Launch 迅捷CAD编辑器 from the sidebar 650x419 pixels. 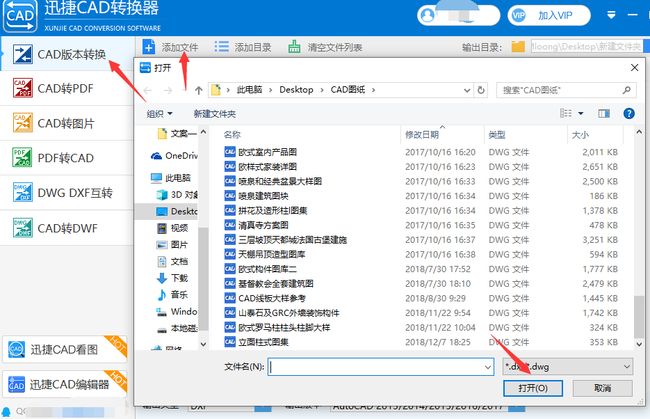pyautogui.click(x=64, y=384)
